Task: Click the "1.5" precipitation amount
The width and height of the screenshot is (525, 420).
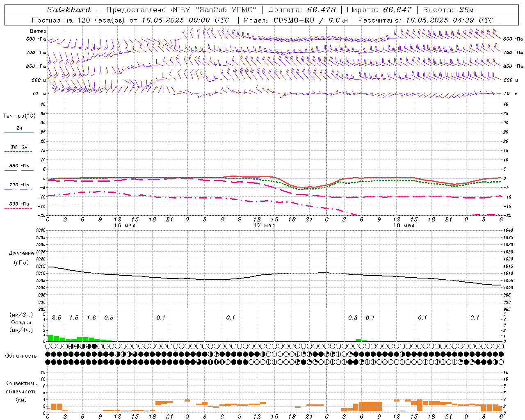Action: [74, 318]
